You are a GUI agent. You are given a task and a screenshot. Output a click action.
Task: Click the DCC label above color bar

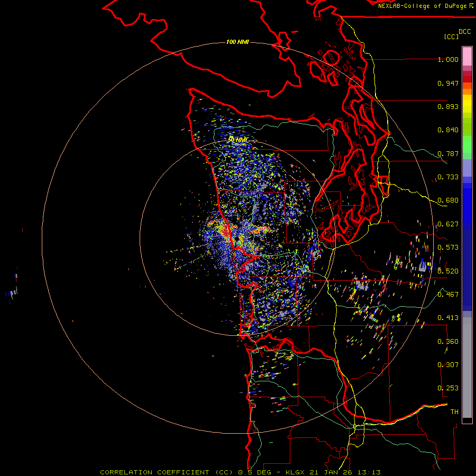465,32
